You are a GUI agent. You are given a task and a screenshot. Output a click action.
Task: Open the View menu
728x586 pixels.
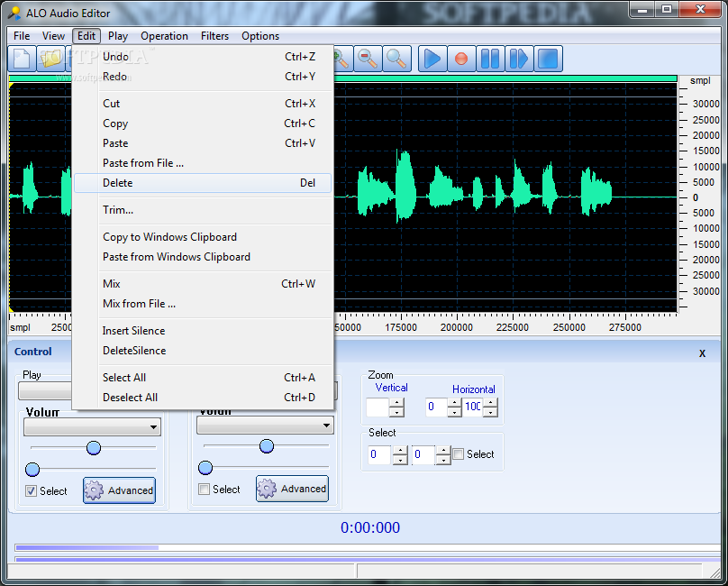pyautogui.click(x=53, y=36)
